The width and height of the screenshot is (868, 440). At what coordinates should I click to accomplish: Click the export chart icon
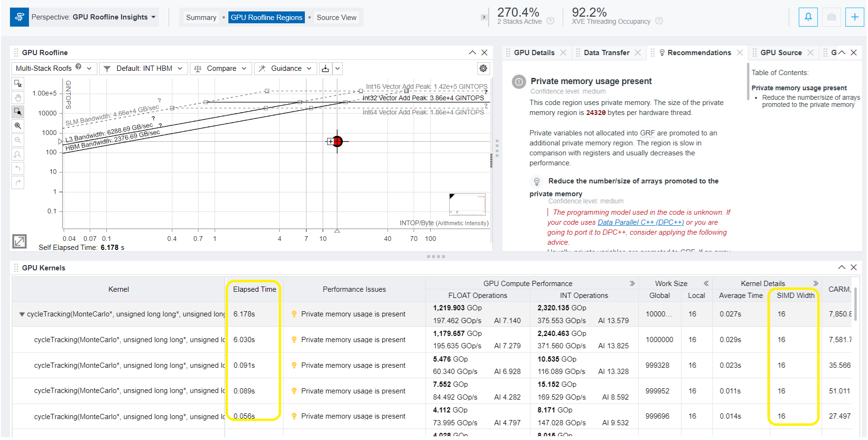tap(325, 68)
